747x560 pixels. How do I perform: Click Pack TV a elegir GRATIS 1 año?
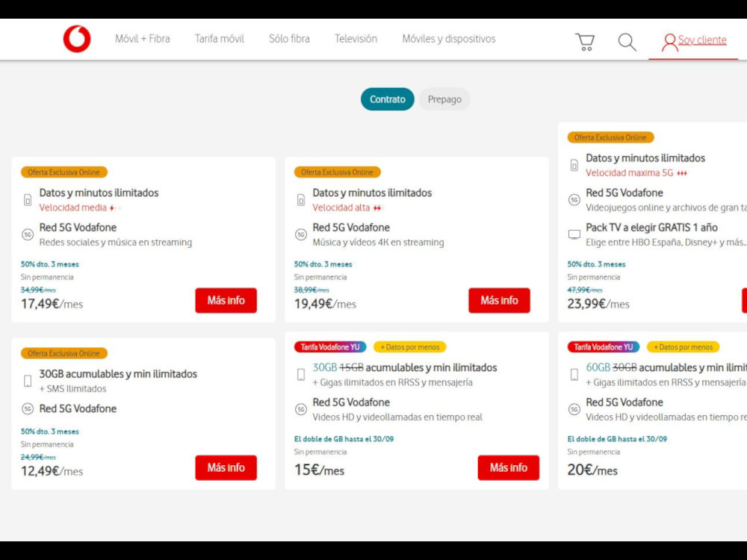(x=651, y=228)
